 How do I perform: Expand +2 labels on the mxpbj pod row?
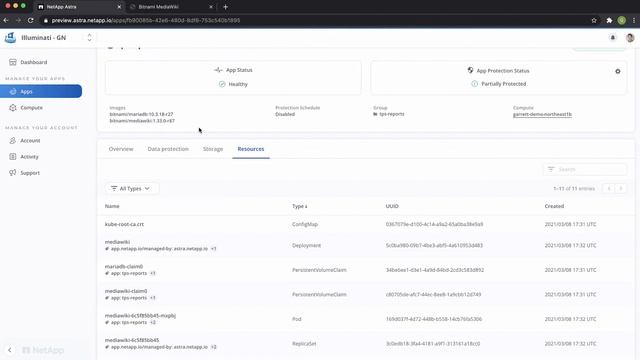pyautogui.click(x=153, y=322)
